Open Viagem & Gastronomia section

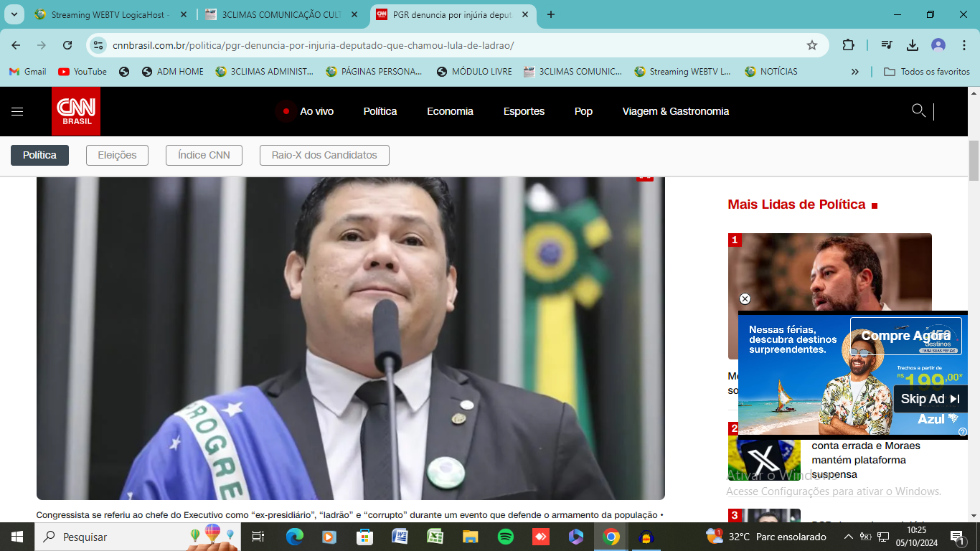[x=676, y=111]
